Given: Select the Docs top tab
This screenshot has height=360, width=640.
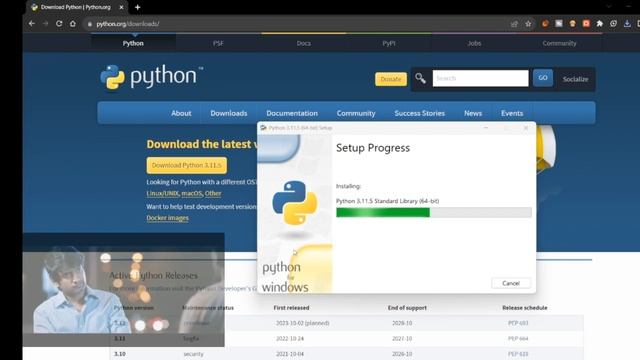Looking at the screenshot, I should tap(304, 43).
